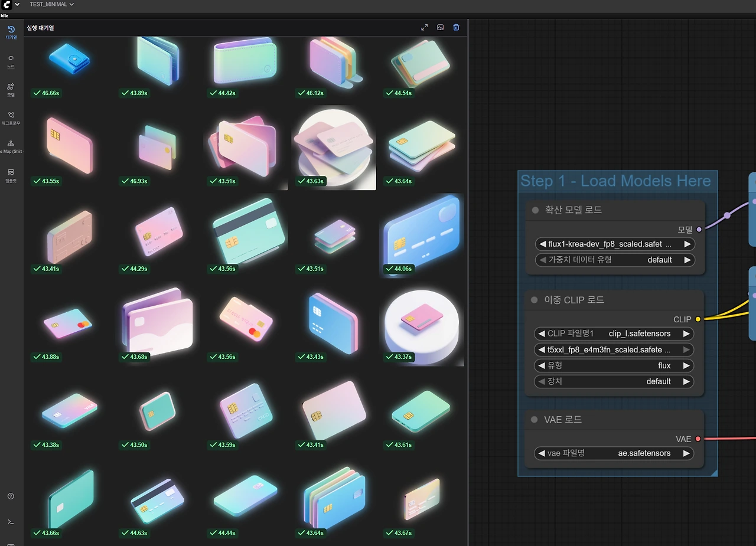
Task: Click the 실행 대기열 panel heading
Action: pyautogui.click(x=40, y=28)
